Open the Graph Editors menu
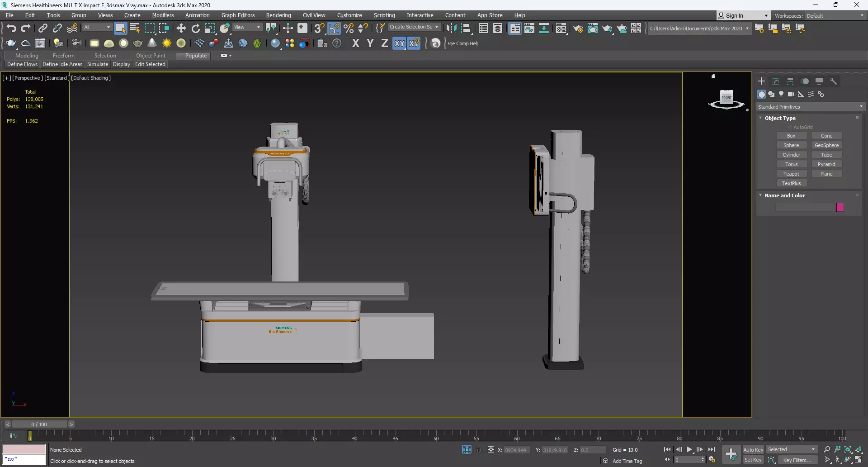Viewport: 868px width, 467px height. [x=238, y=15]
